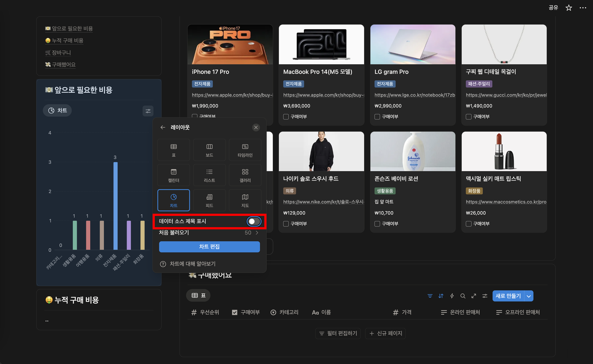Open view settings icon in chart panel

148,111
